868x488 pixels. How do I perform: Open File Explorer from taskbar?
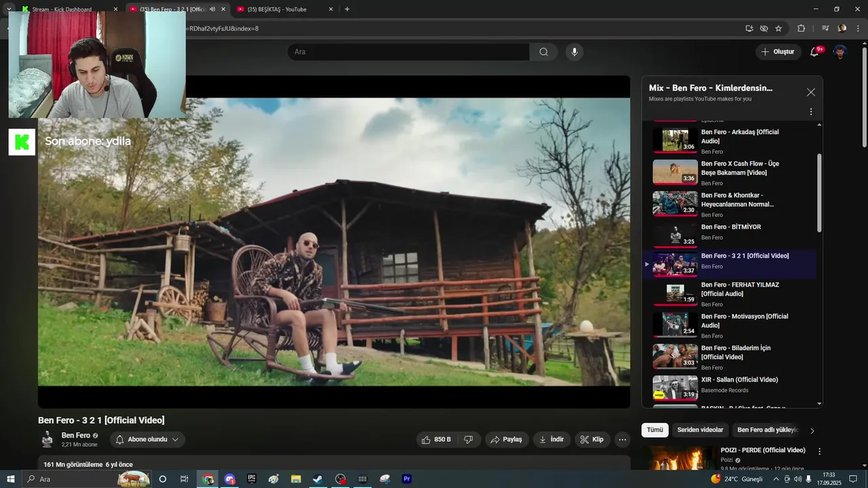point(296,479)
